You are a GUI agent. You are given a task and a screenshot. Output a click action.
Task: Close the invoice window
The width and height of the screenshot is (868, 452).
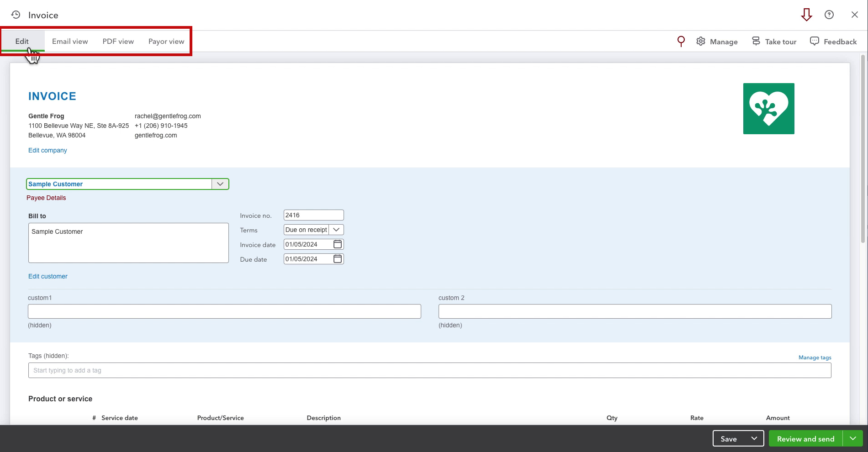click(855, 15)
